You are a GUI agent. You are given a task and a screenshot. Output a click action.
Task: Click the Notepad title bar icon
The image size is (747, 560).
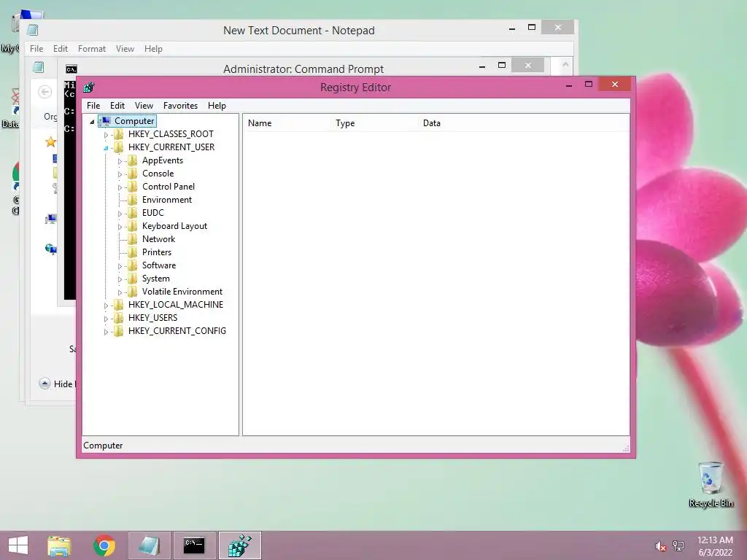click(x=32, y=30)
